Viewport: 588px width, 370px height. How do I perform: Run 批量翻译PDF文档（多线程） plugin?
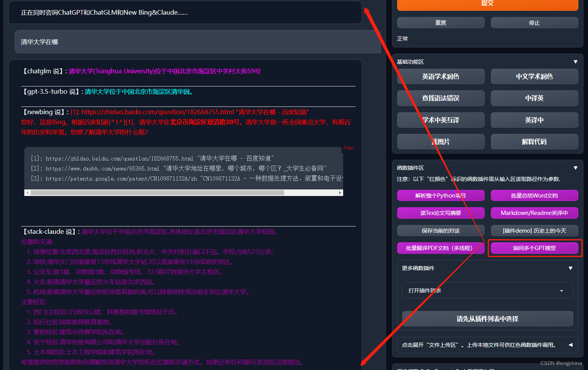441,248
